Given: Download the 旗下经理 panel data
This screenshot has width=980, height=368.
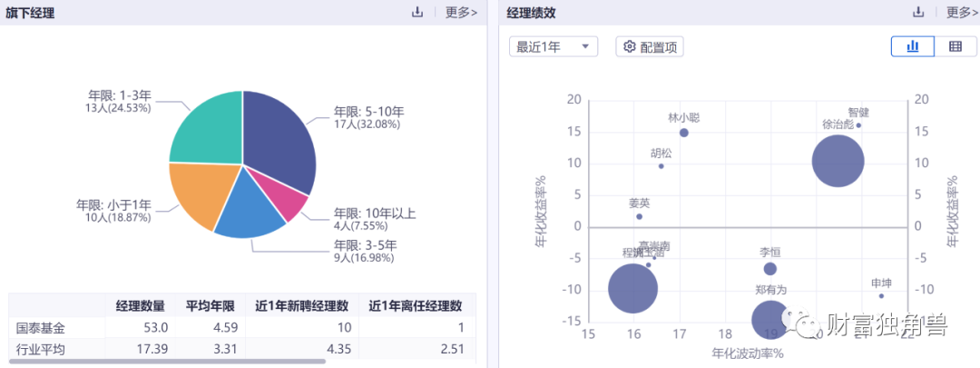Looking at the screenshot, I should [417, 12].
